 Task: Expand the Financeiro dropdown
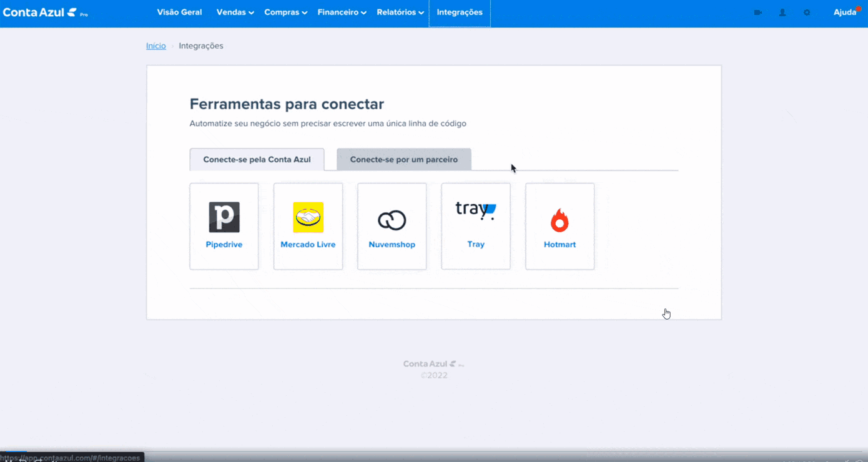pyautogui.click(x=342, y=12)
